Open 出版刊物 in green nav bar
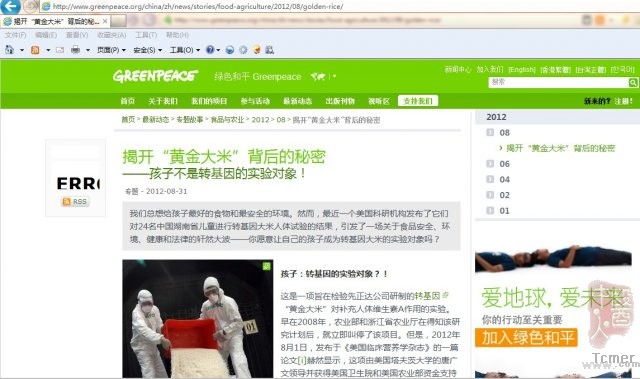 click(x=340, y=101)
